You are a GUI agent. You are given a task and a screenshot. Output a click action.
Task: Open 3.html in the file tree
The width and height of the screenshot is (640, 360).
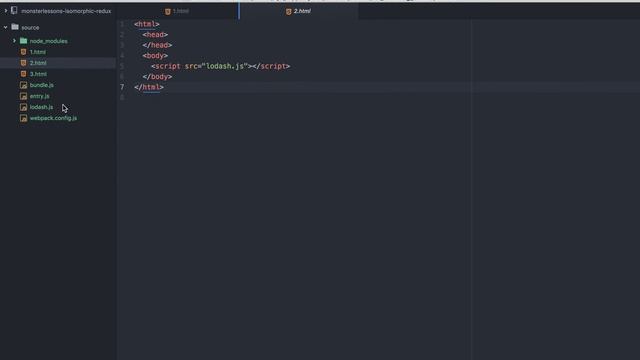[x=38, y=74]
